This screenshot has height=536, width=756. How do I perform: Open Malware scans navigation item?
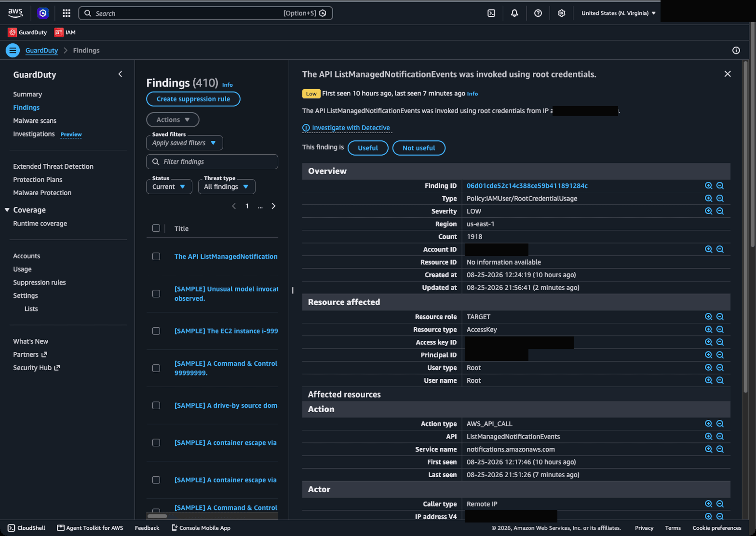tap(35, 121)
